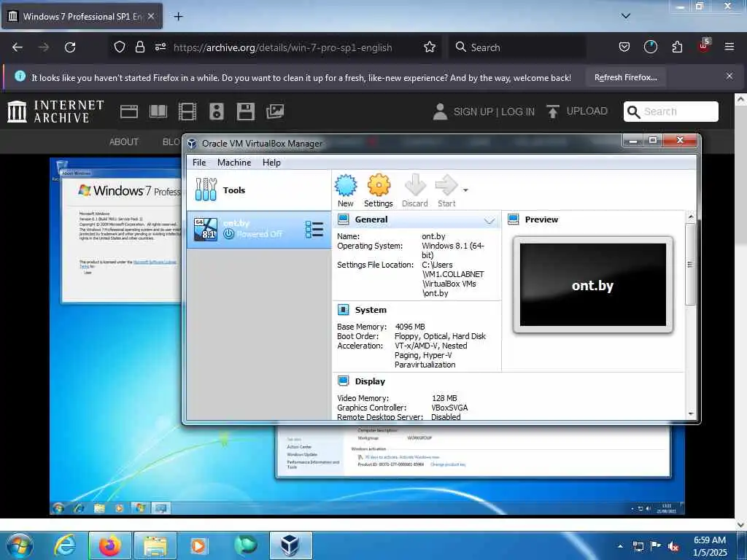The image size is (747, 560).
Task: Open Firefox Pocket save icon
Action: (624, 47)
